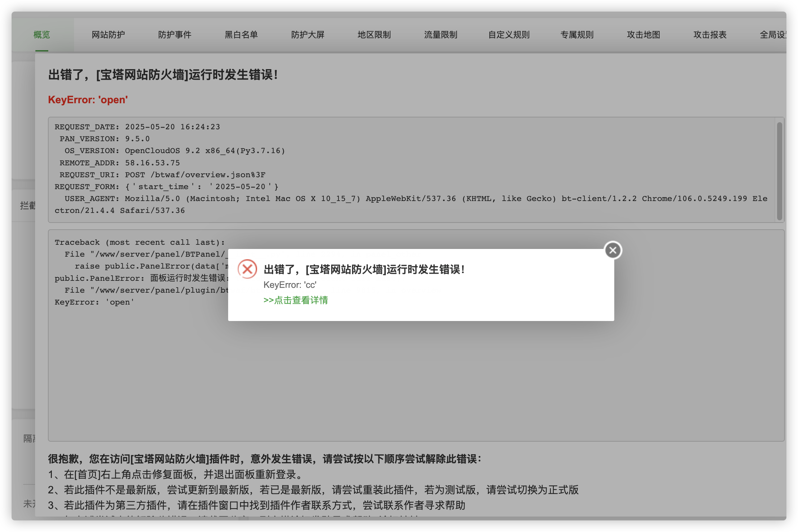The width and height of the screenshot is (798, 532).
Task: Open the 全局设置 tab at right edge
Action: pyautogui.click(x=773, y=35)
